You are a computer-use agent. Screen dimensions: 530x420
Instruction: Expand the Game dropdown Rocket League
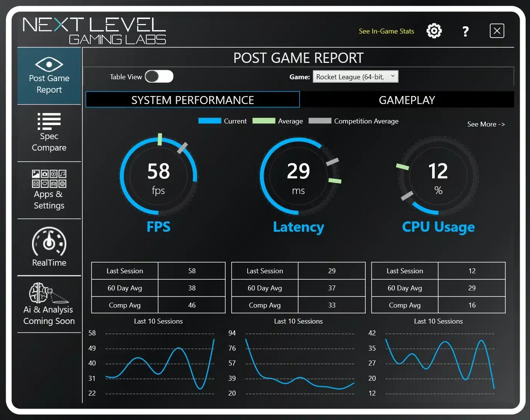[355, 77]
